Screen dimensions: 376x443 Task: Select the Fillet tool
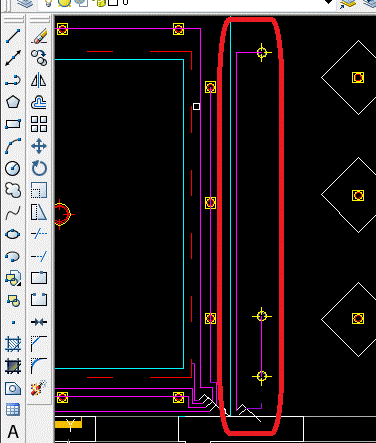click(39, 366)
